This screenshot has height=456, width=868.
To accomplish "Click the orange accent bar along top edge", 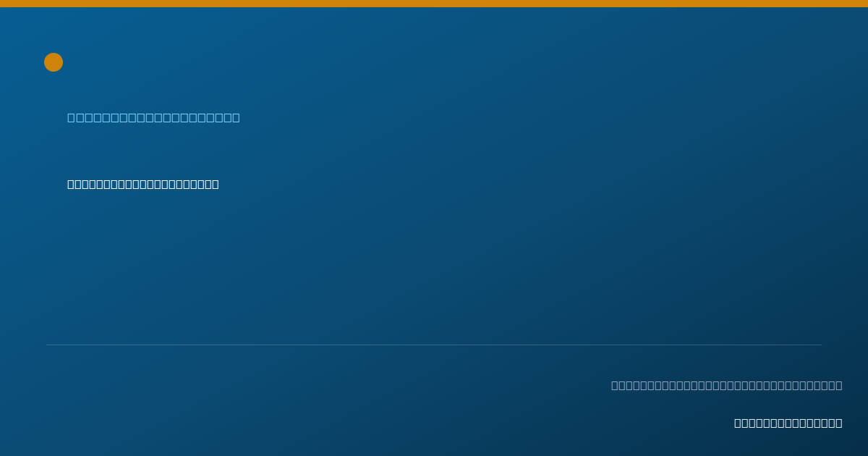I will (x=434, y=4).
